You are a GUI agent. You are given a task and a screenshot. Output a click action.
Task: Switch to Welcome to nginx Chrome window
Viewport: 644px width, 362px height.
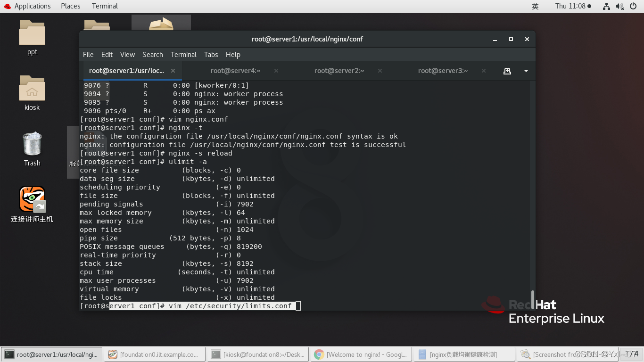click(361, 354)
